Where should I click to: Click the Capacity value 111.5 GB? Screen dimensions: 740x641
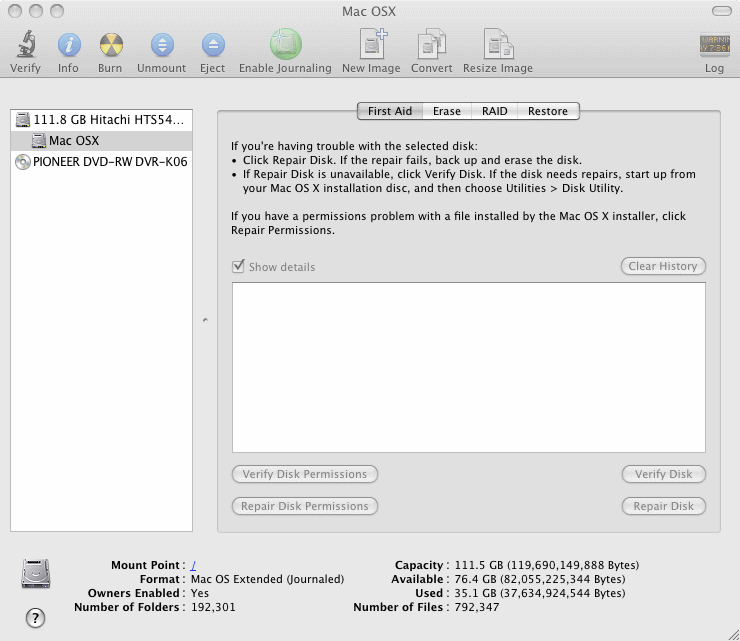[547, 565]
